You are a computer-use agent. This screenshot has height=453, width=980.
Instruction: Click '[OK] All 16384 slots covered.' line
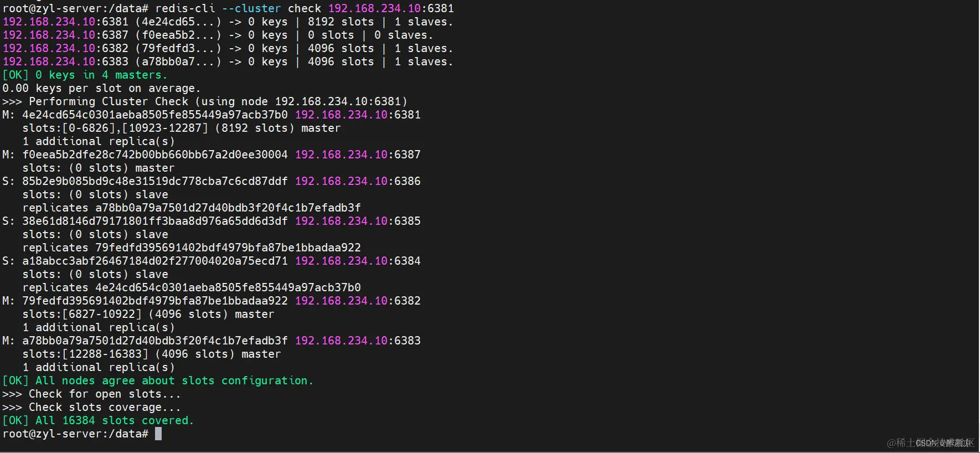pyautogui.click(x=98, y=420)
